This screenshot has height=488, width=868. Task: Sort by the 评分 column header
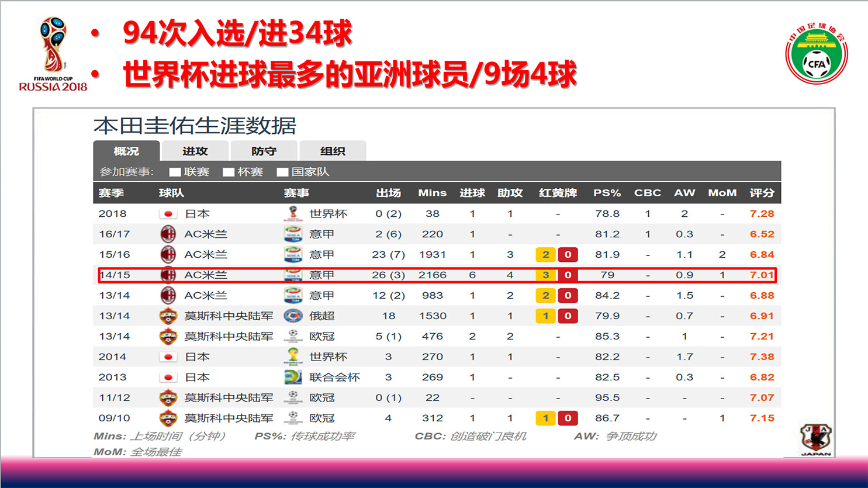[762, 193]
